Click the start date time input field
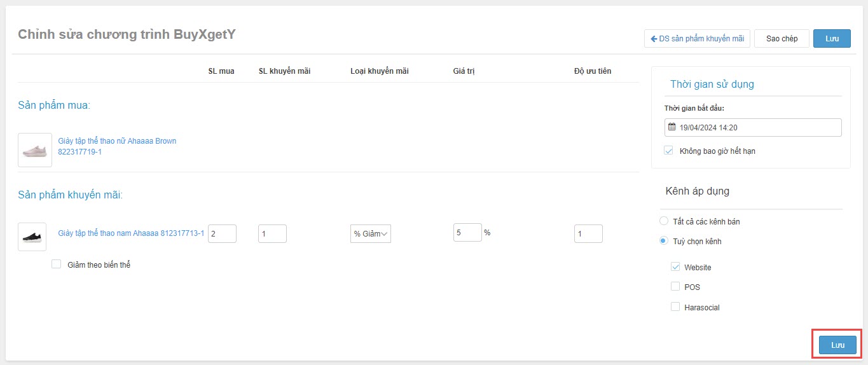This screenshot has height=365, width=868. click(x=757, y=127)
